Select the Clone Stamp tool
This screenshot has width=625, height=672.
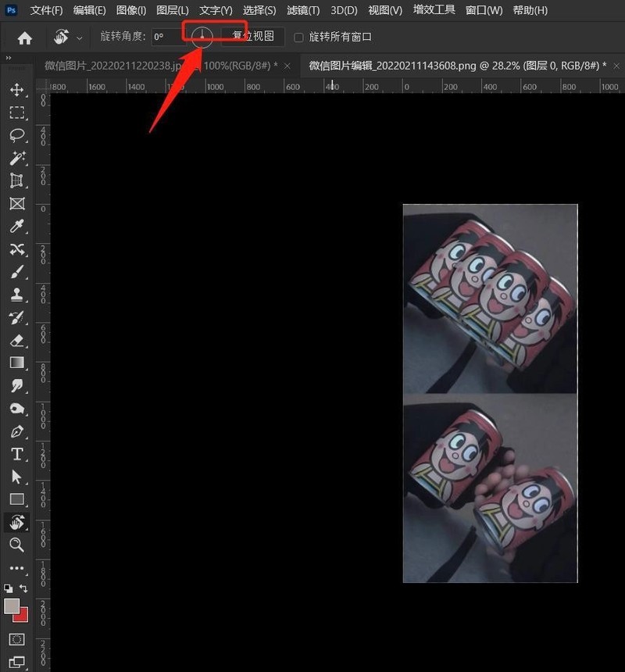[16, 295]
